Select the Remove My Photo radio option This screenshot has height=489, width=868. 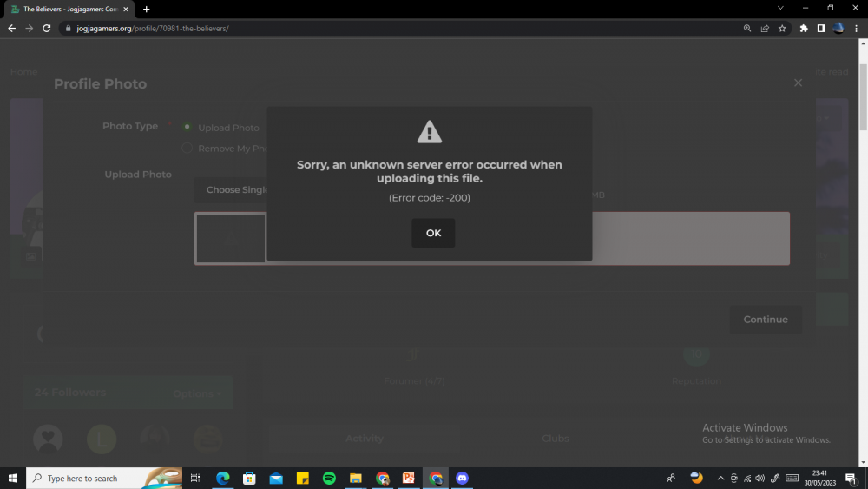click(187, 148)
